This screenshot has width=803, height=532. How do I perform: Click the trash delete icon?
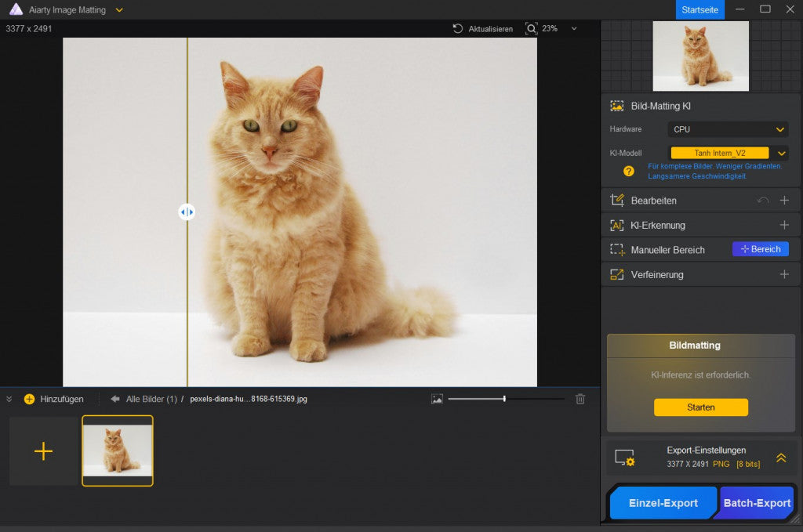click(x=580, y=399)
